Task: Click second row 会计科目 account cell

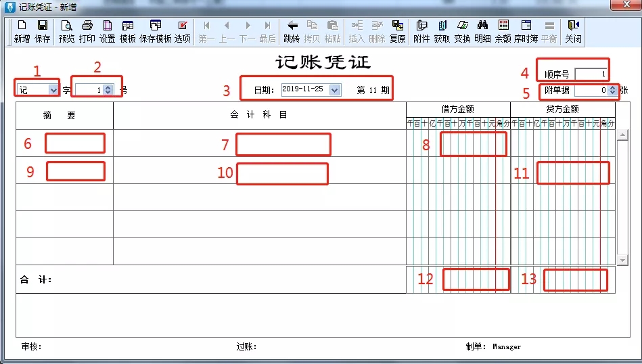Action: [x=260, y=170]
